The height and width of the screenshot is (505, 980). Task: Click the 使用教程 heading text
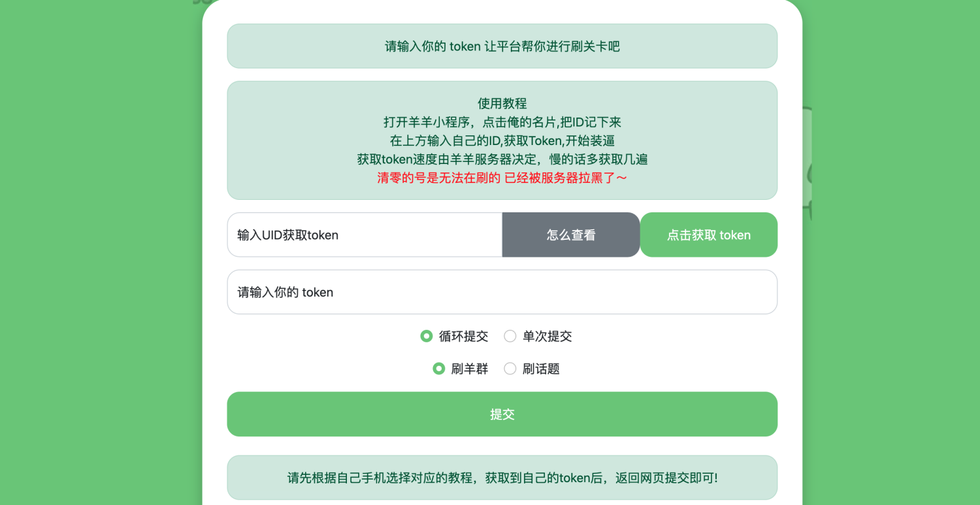point(502,103)
